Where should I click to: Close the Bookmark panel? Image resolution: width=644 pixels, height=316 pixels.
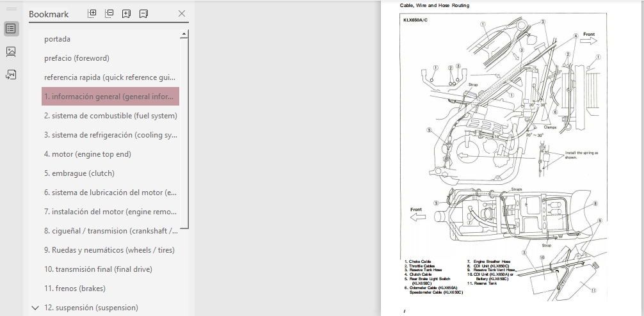coord(182,13)
